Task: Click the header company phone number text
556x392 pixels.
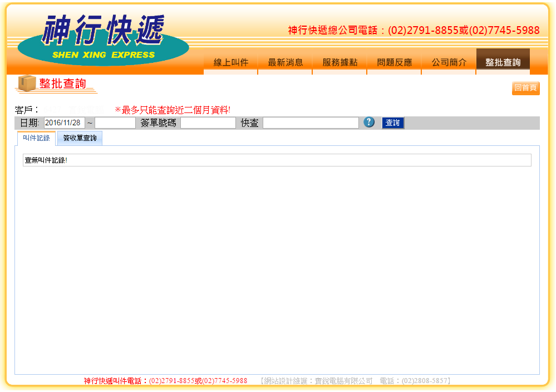Action: (414, 31)
